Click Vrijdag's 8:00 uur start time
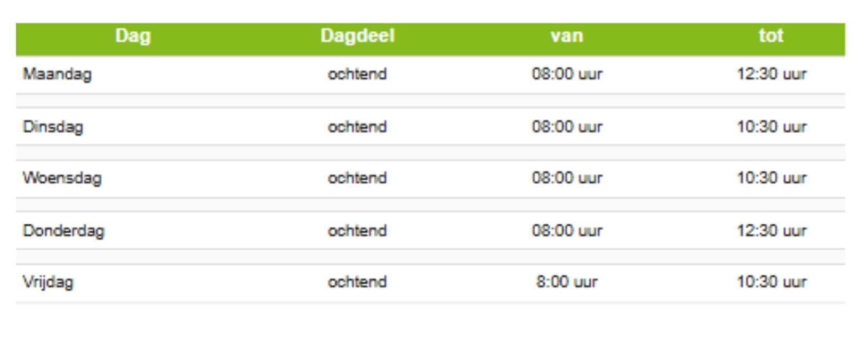868x351 pixels. [567, 282]
